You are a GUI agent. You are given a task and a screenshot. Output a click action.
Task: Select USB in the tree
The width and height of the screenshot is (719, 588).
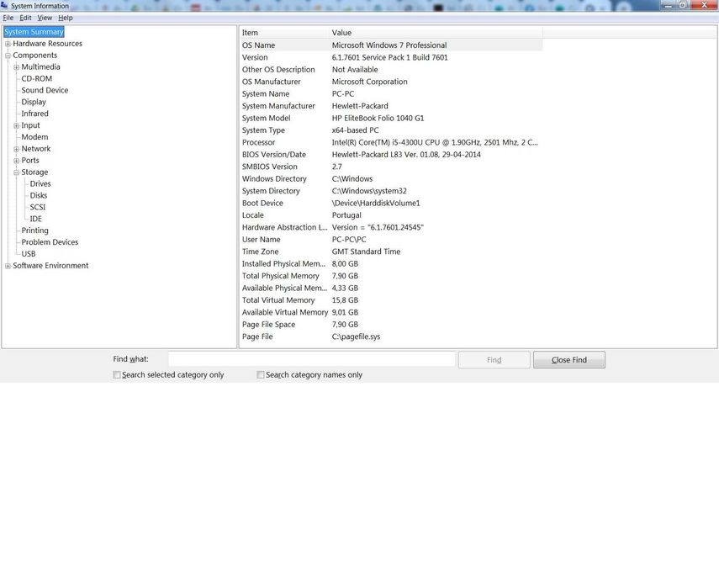click(x=29, y=254)
